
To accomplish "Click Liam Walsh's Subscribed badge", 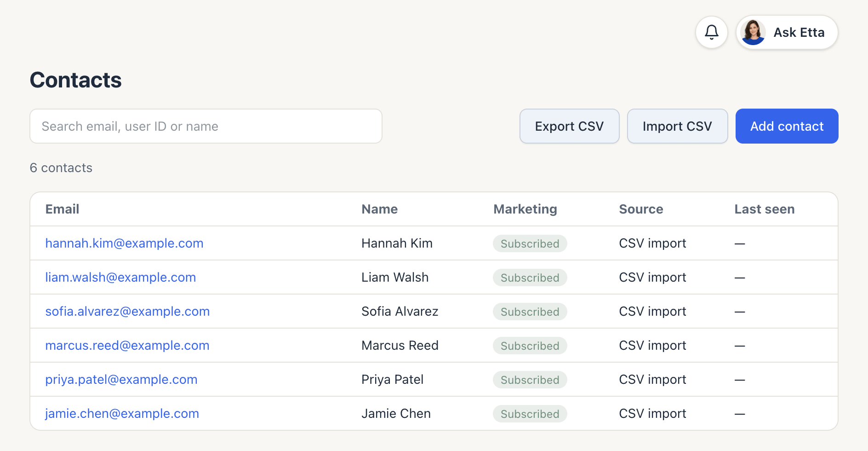I will pyautogui.click(x=530, y=278).
